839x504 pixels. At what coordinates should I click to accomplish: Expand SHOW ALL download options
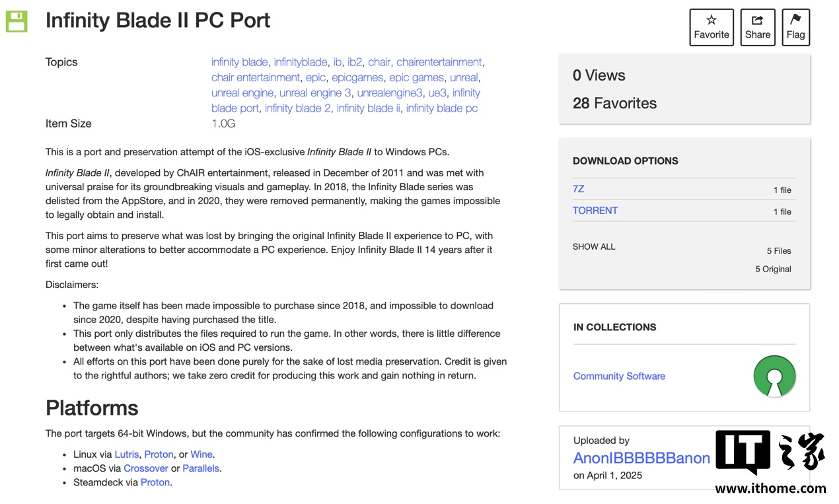point(594,246)
